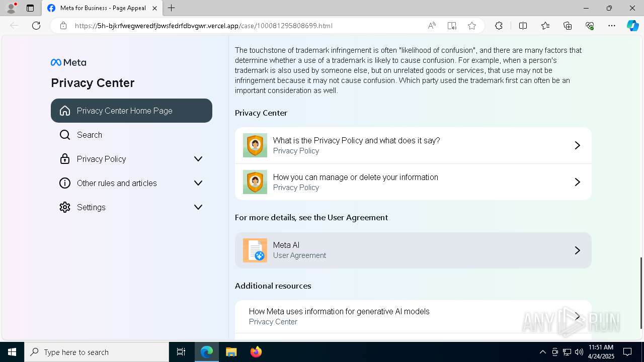
Task: Open Meta AI User Agreement link
Action: tap(413, 250)
